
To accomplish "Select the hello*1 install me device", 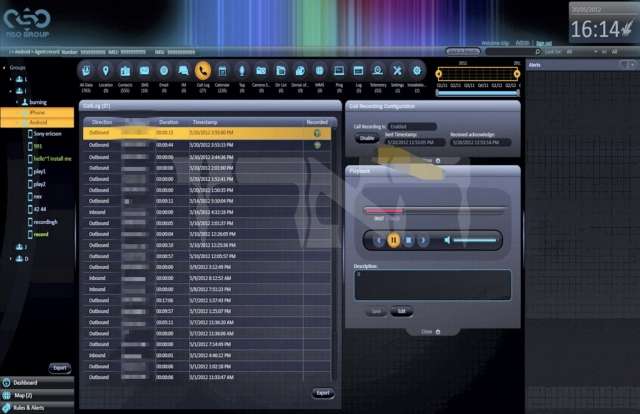I will tap(49, 158).
